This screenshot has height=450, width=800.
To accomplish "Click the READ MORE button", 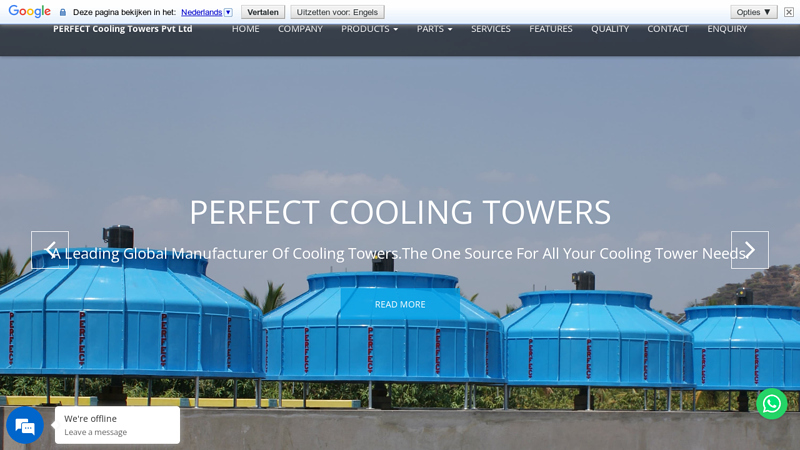I will [400, 304].
